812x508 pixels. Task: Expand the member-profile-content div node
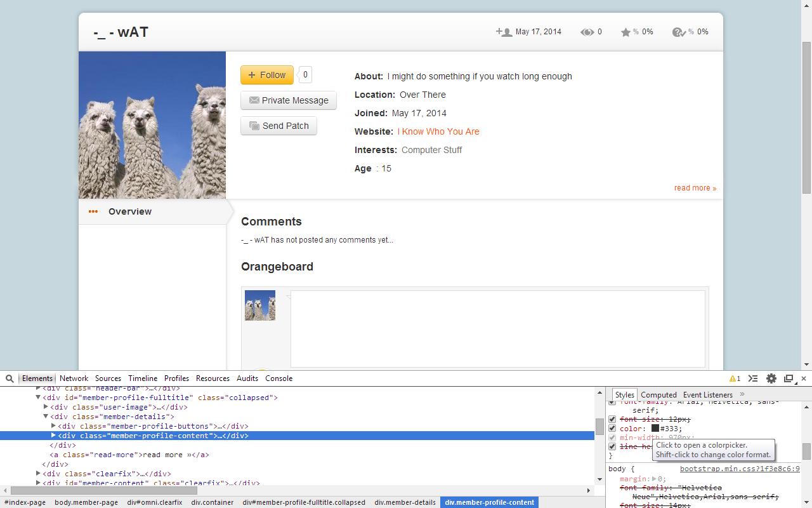[x=53, y=436]
